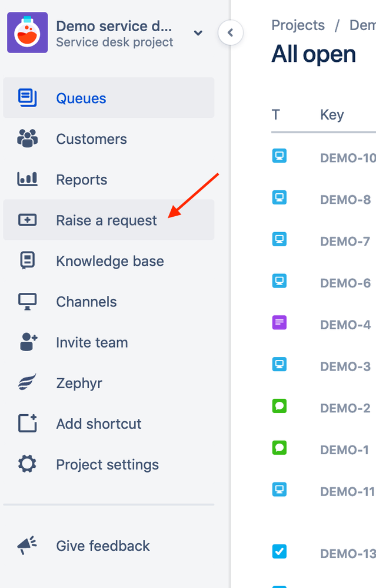The width and height of the screenshot is (376, 588).
Task: Click the Zephyr wing icon
Action: coord(27,382)
